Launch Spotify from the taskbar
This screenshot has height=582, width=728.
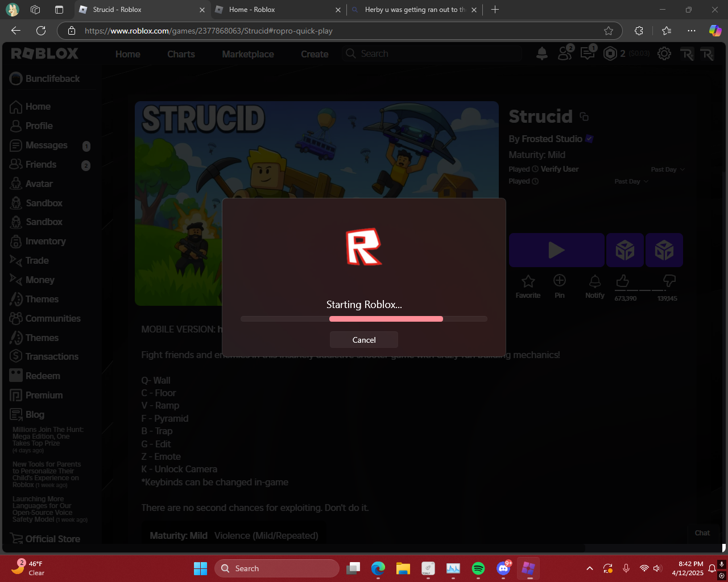coord(478,568)
